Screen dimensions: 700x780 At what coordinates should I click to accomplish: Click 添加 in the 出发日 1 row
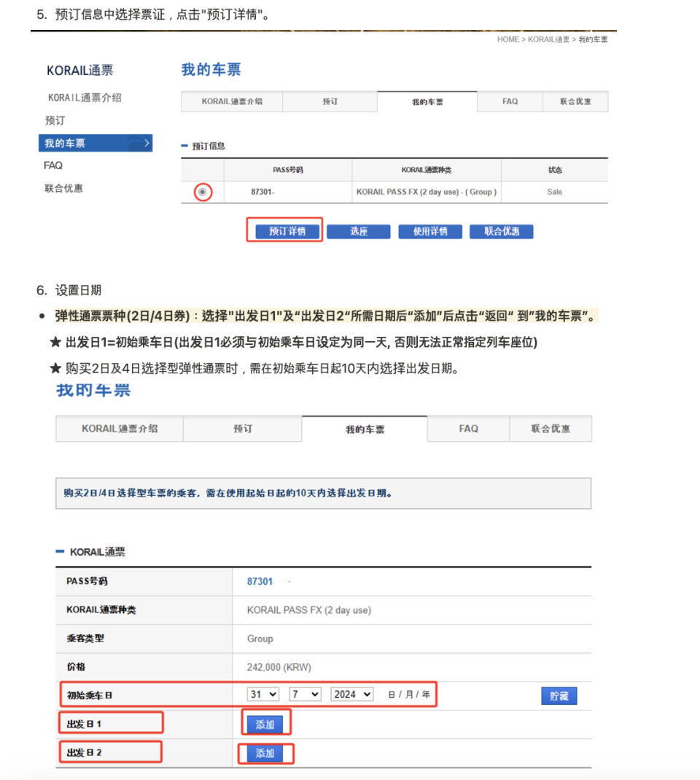pyautogui.click(x=265, y=725)
